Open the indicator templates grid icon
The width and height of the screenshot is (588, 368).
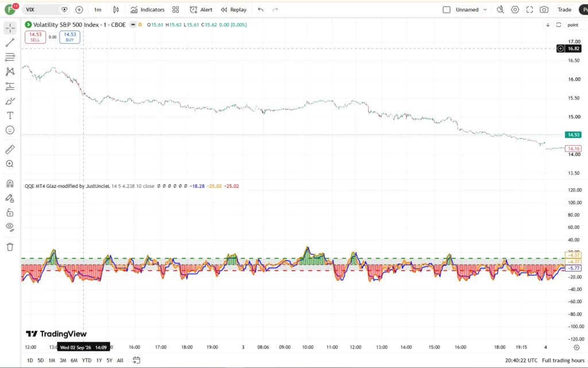click(176, 10)
